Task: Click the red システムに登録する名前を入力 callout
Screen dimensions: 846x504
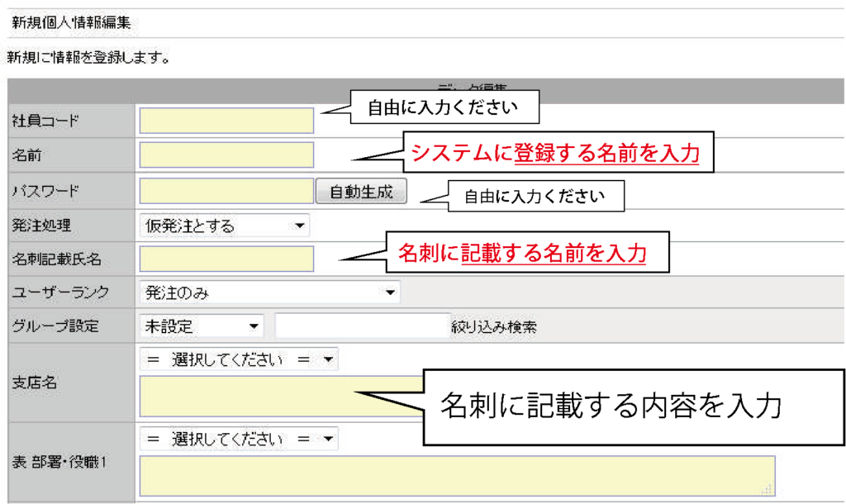Action: click(x=555, y=153)
